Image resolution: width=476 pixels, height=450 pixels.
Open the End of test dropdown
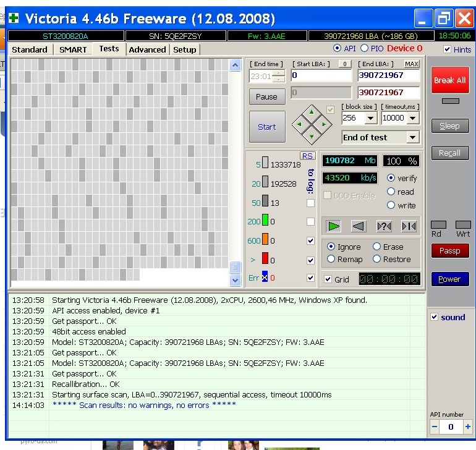412,137
